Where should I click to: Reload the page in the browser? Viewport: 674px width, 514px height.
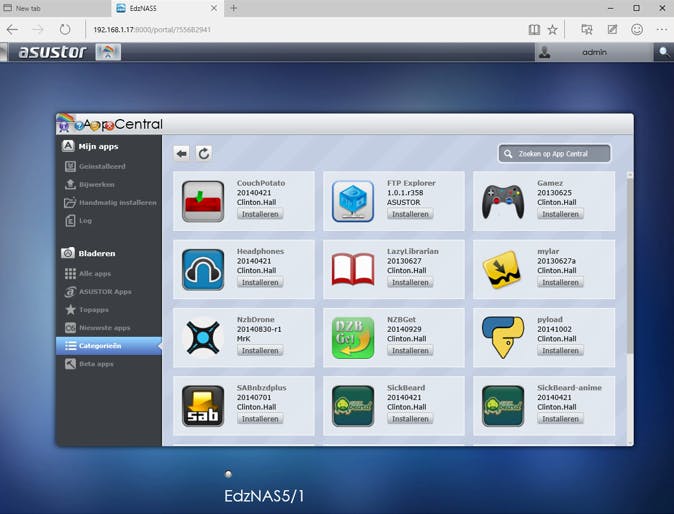(65, 30)
